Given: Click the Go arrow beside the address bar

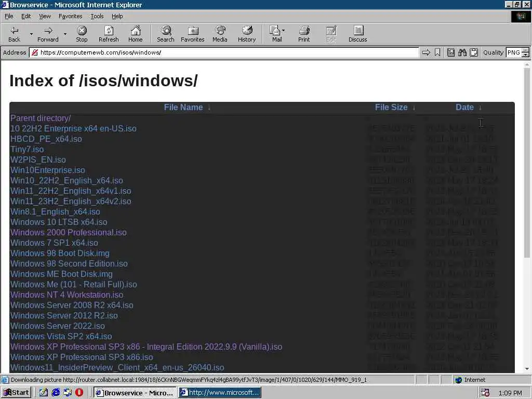Looking at the screenshot, I should tap(426, 52).
